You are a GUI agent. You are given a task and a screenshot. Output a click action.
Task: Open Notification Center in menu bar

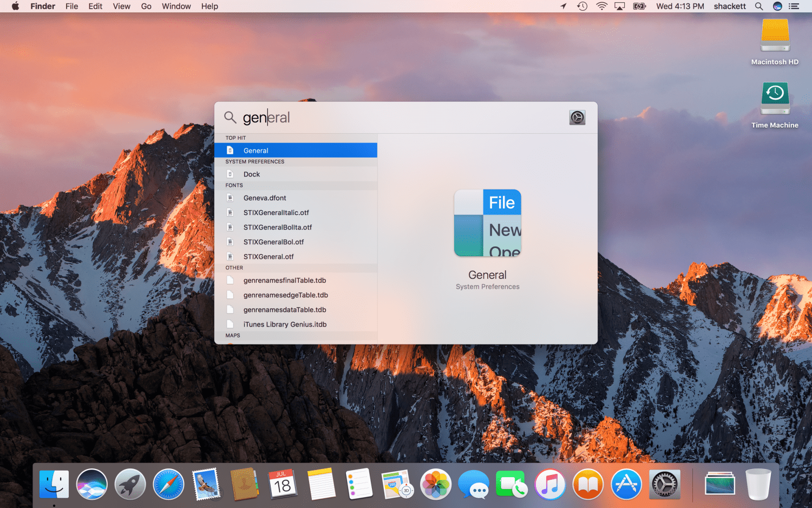pos(794,6)
